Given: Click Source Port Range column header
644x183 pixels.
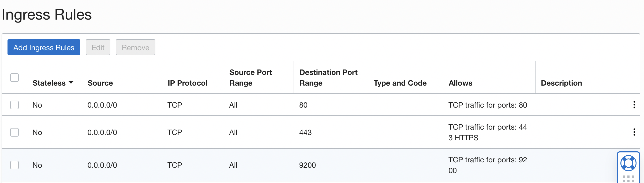Looking at the screenshot, I should 250,78.
